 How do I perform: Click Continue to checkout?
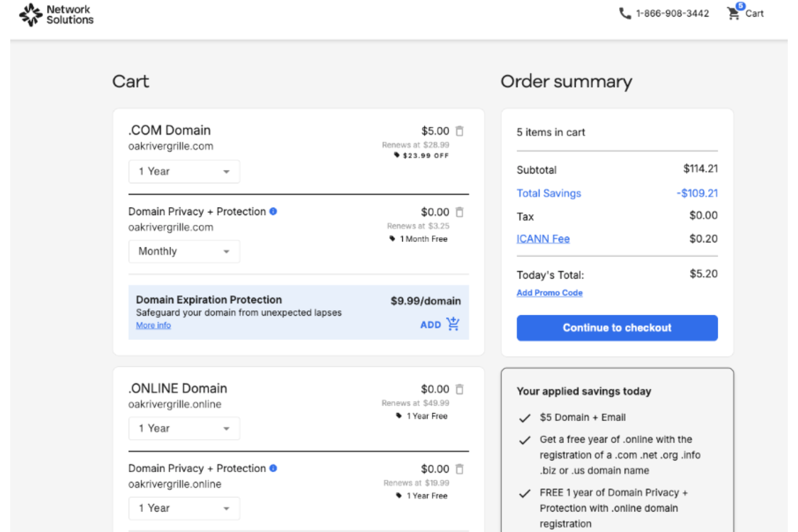616,328
